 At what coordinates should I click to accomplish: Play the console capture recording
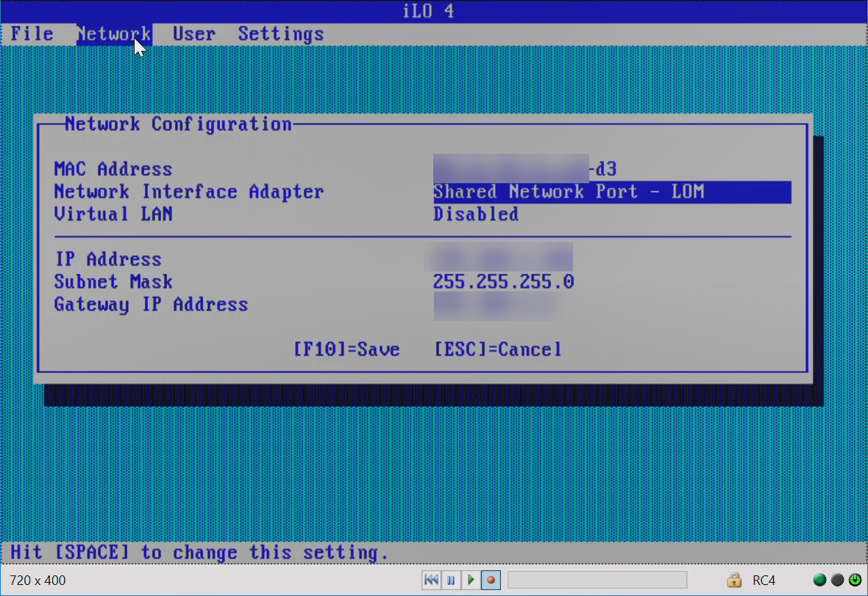tap(471, 580)
